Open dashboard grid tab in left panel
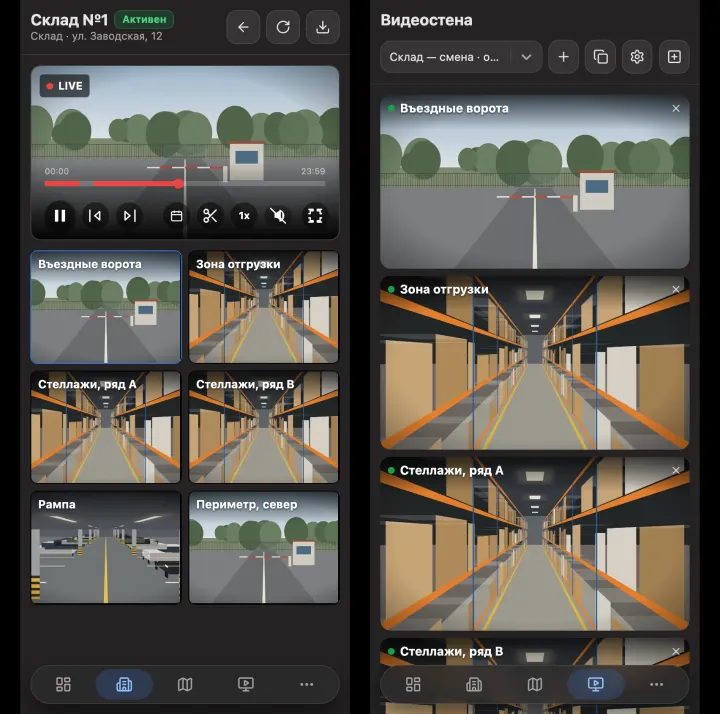This screenshot has width=720, height=714. click(63, 684)
